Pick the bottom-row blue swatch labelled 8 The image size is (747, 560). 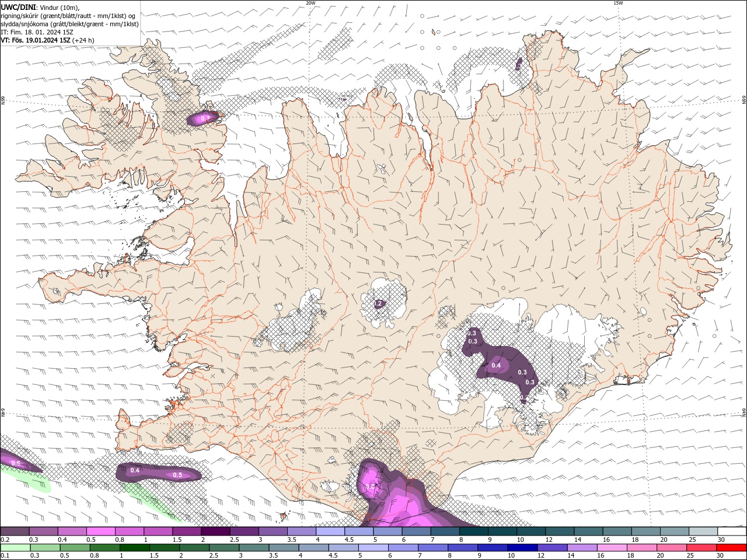pos(463,548)
